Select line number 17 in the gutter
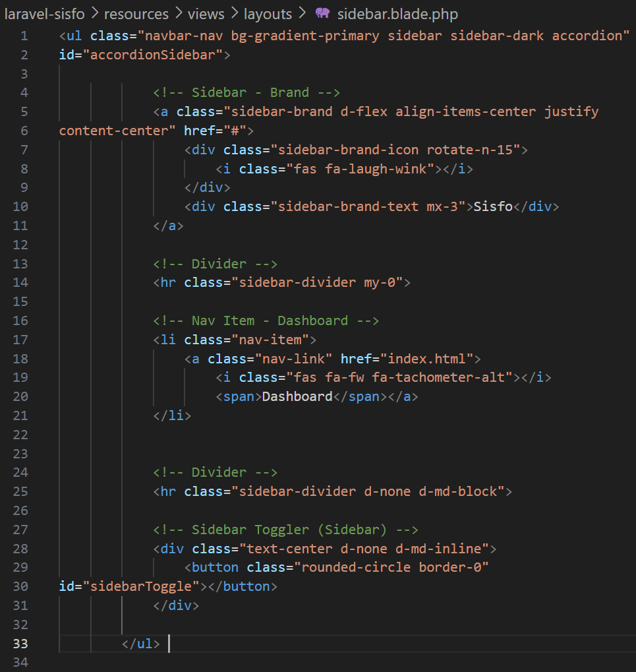 click(x=20, y=340)
